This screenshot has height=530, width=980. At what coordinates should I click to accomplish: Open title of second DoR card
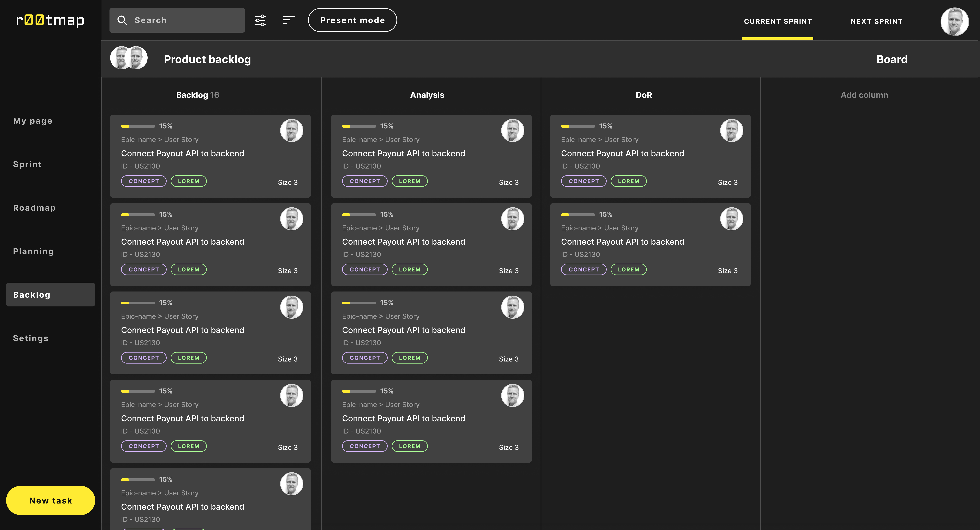(622, 242)
